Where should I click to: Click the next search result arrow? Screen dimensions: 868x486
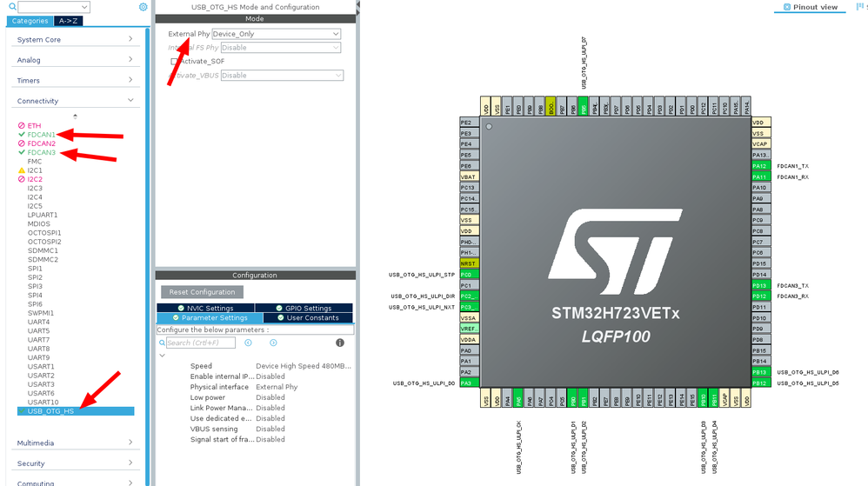(x=273, y=343)
